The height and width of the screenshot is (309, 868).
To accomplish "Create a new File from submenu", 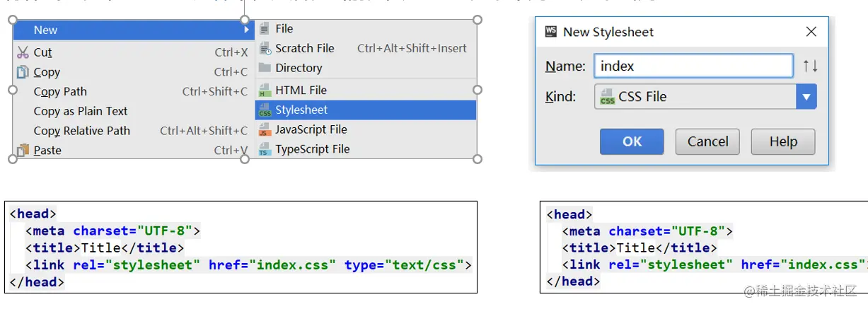I will (x=365, y=28).
